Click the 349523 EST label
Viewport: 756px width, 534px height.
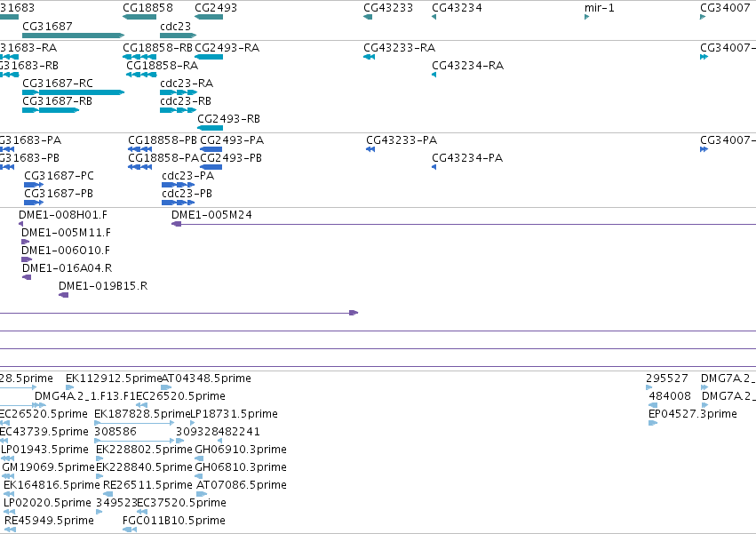tap(116, 504)
